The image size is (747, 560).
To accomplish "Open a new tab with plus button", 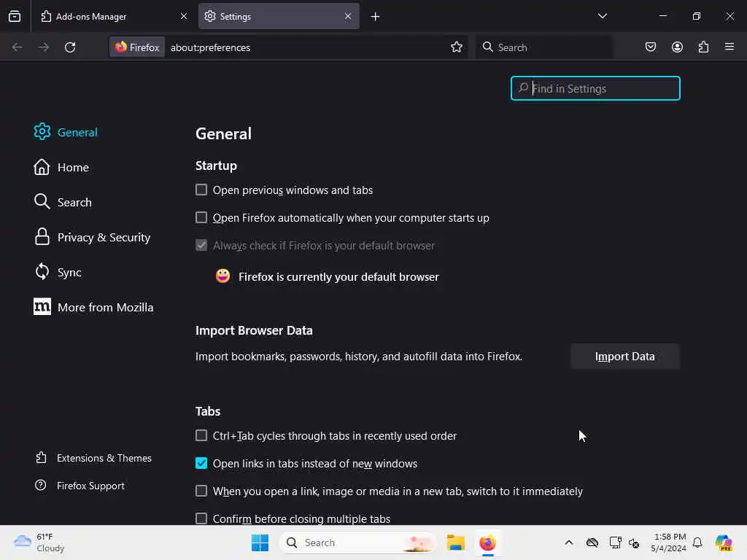I will point(376,17).
